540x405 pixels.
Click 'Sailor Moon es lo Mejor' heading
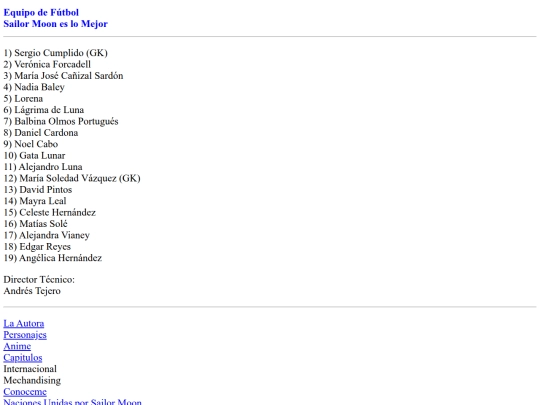coord(55,24)
